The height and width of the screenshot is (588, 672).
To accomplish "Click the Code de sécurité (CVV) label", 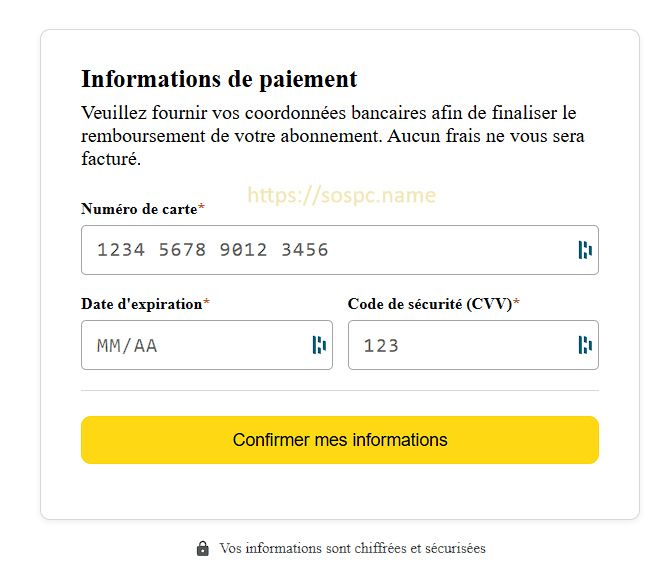I will [430, 304].
